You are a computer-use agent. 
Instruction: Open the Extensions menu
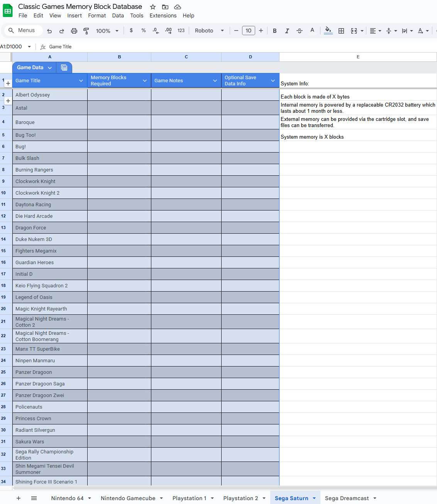pyautogui.click(x=163, y=15)
